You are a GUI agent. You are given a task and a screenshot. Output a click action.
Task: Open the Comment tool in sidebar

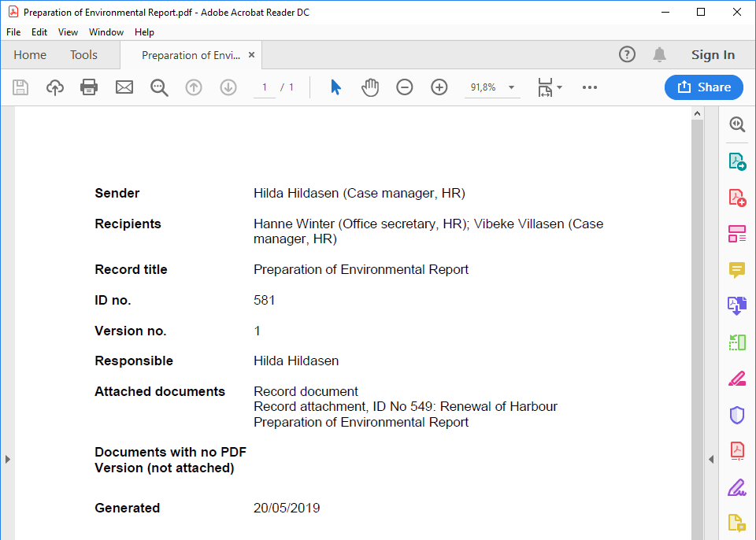pos(736,270)
